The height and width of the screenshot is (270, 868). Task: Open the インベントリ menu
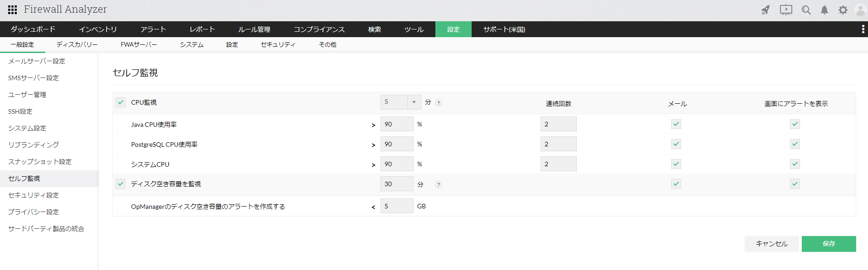pyautogui.click(x=98, y=29)
